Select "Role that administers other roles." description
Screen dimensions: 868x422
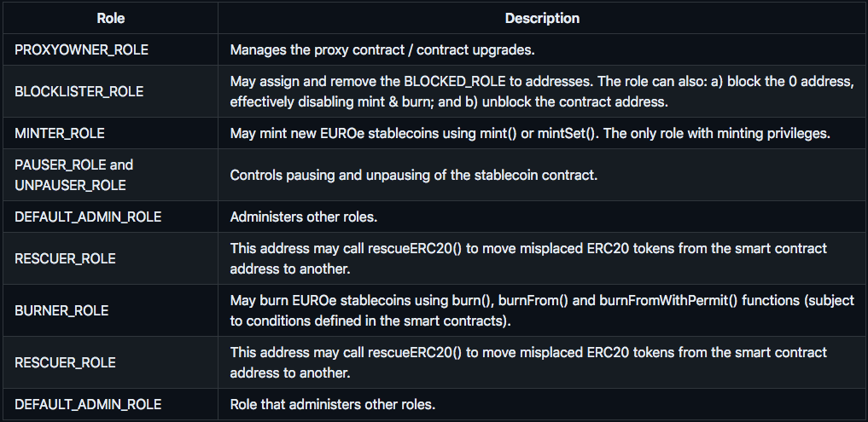pyautogui.click(x=332, y=404)
